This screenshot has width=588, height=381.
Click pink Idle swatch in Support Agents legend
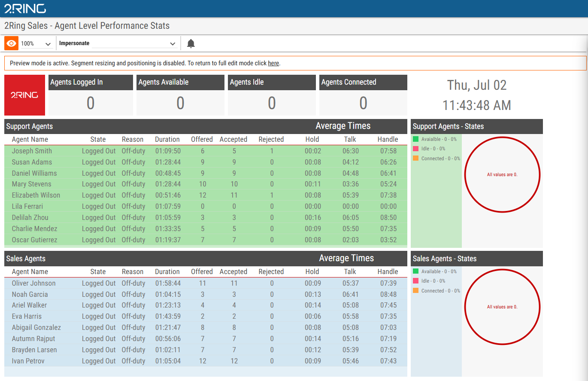coord(415,149)
